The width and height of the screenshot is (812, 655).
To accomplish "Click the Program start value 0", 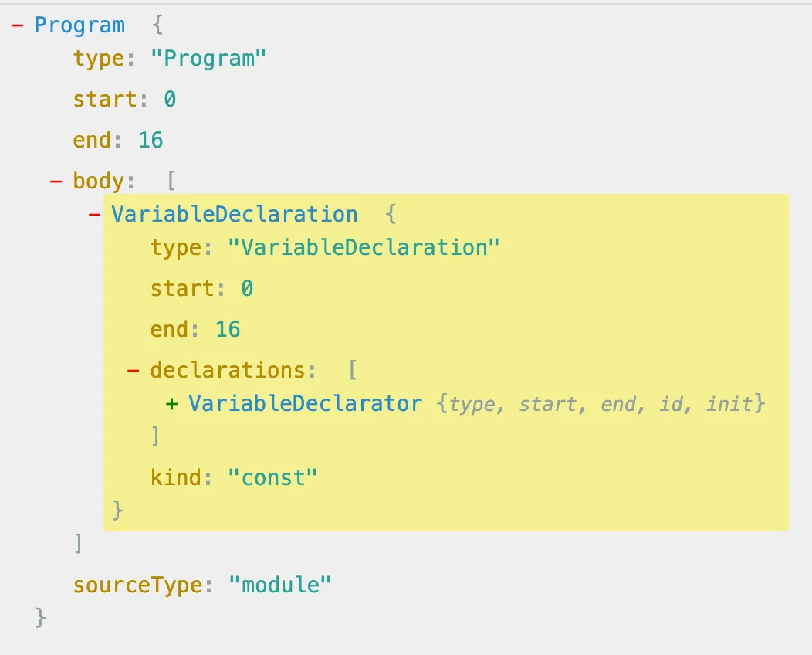I will (x=170, y=100).
